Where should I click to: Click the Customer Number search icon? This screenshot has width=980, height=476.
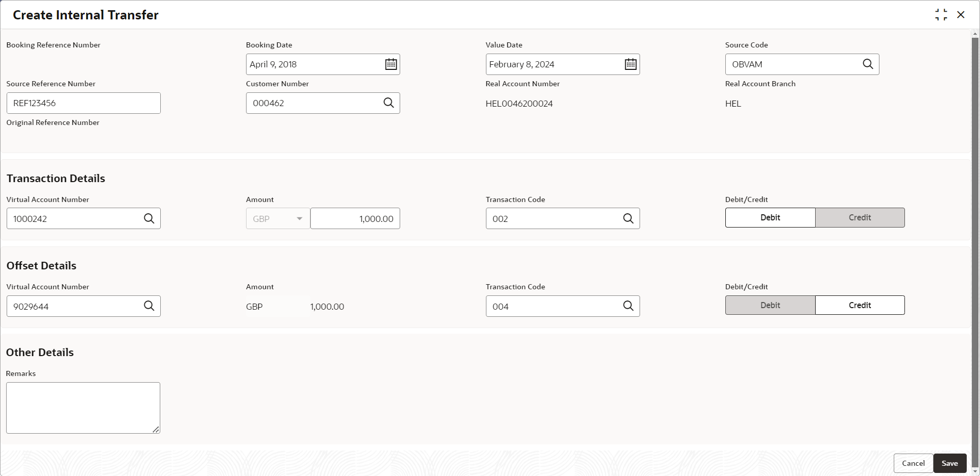pos(388,103)
